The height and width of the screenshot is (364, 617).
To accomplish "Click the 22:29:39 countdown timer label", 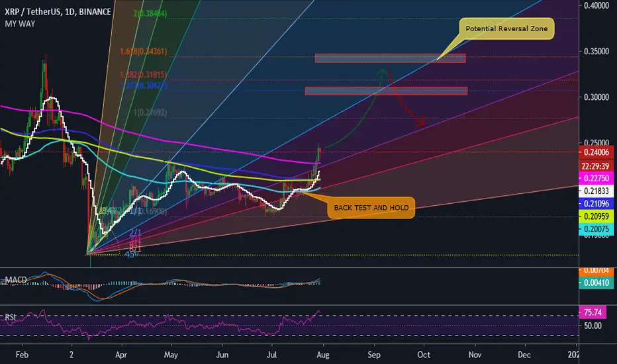I will click(x=596, y=166).
